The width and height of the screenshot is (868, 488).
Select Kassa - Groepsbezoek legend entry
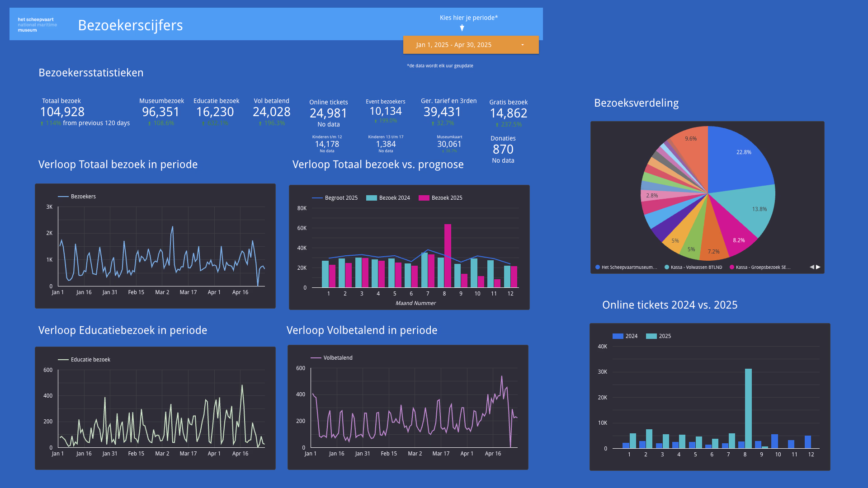click(762, 267)
